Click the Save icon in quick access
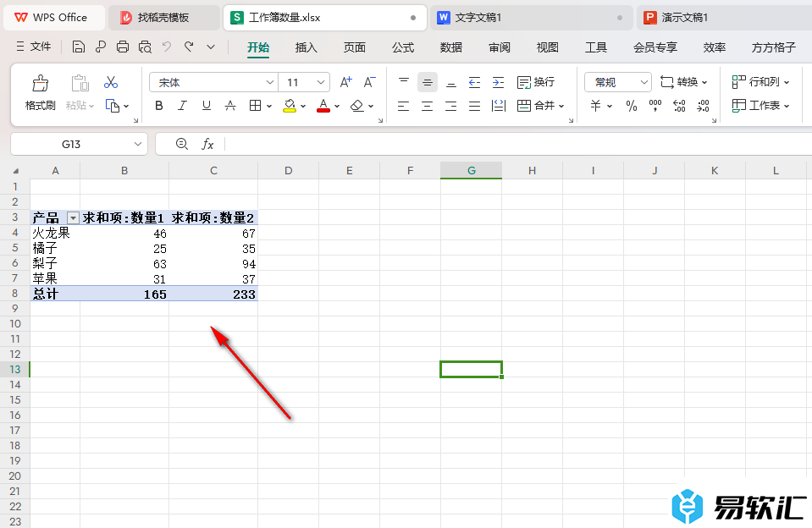Viewport: 812px width, 528px height. tap(78, 47)
